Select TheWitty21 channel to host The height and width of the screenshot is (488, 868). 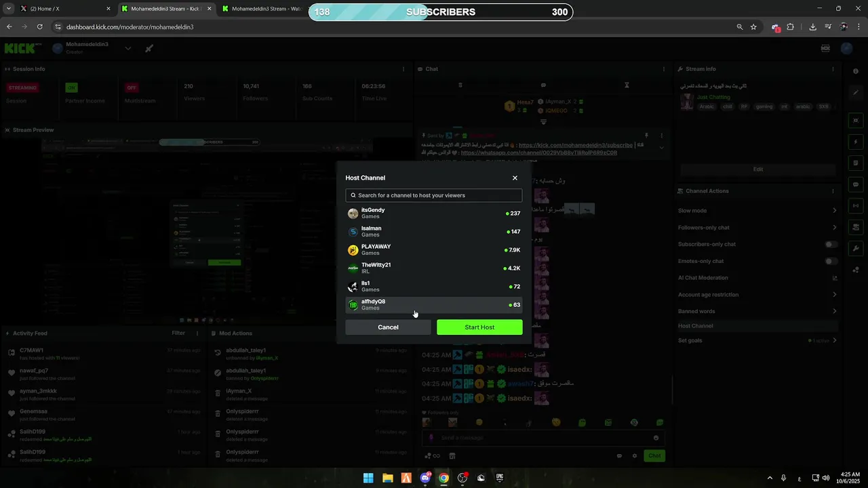click(434, 268)
